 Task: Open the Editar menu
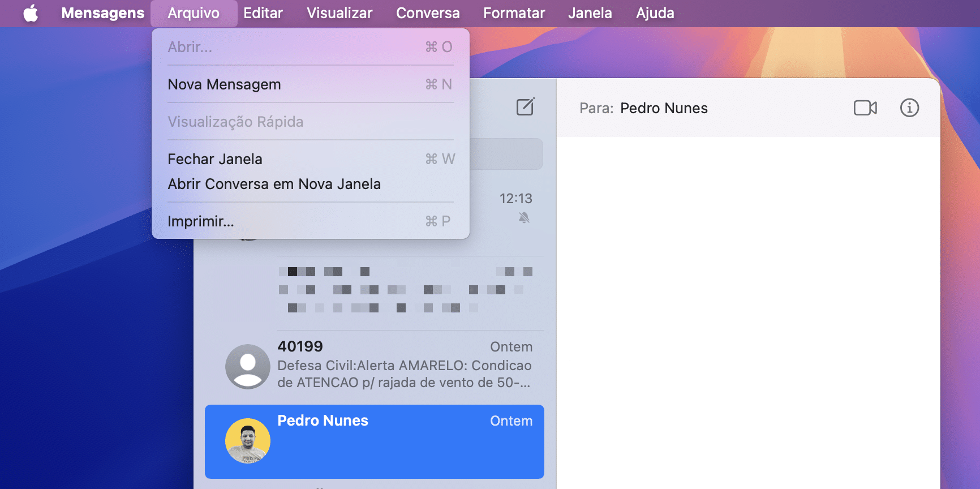click(263, 13)
